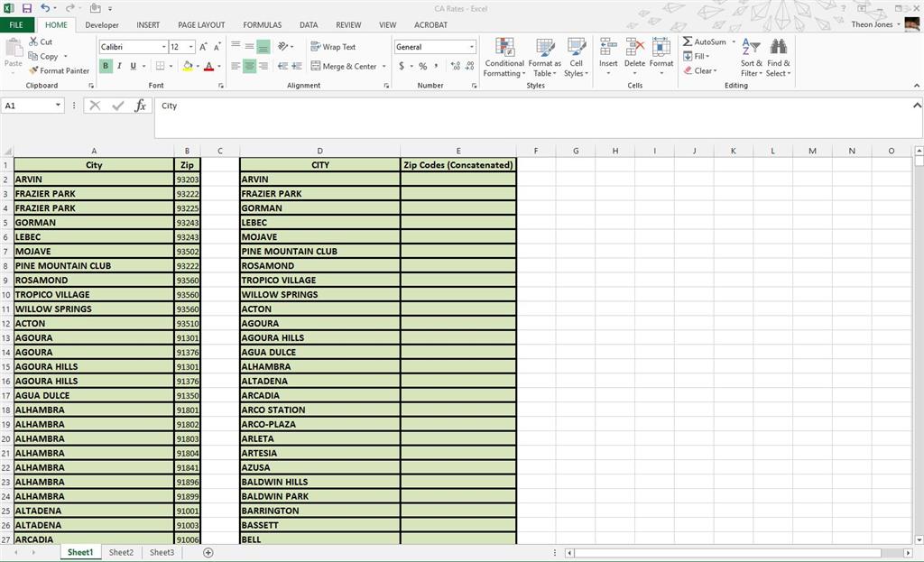Click the Insert Function (fx) icon

point(140,106)
